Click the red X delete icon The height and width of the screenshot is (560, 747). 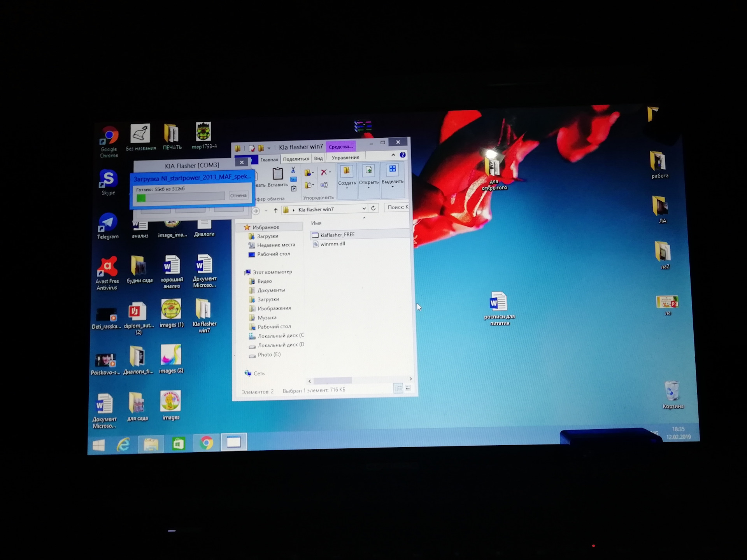point(324,172)
